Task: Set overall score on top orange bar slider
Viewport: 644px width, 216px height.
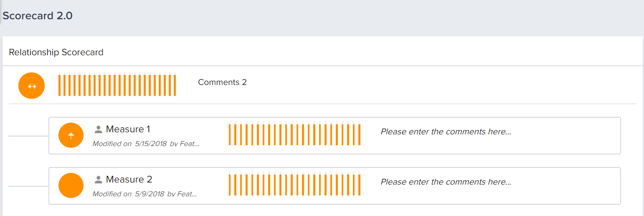Action: (117, 85)
